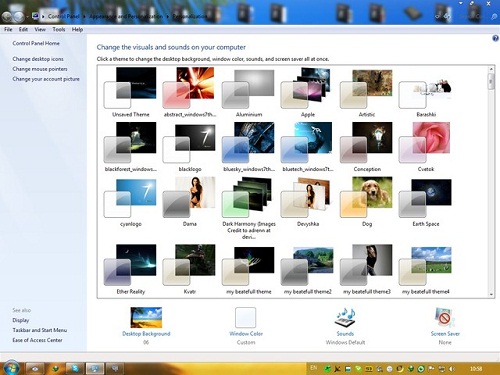Click the volume speaker tray icon
Viewport: 500px width, 375px height.
pos(452,369)
